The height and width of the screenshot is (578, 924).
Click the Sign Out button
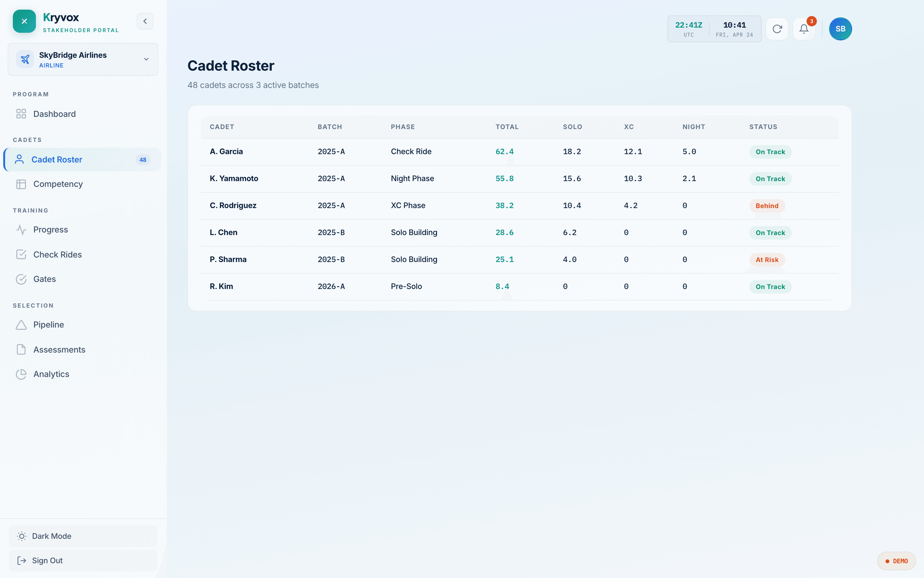83,560
